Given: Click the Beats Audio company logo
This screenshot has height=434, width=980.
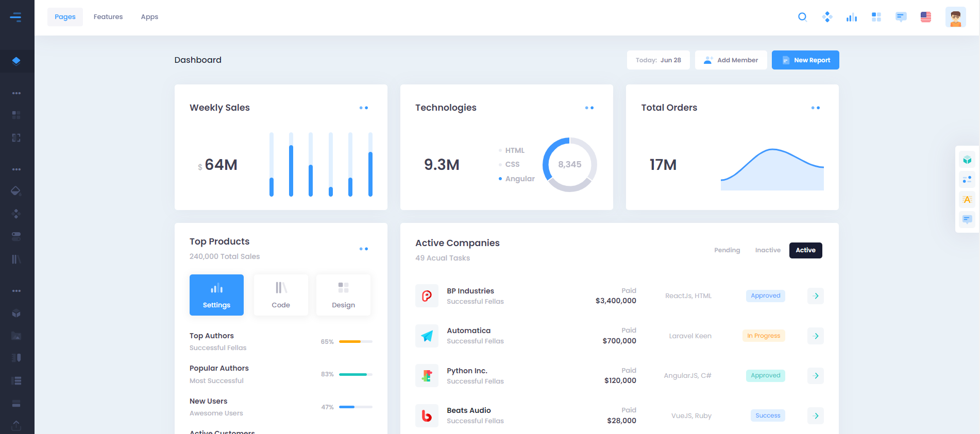Looking at the screenshot, I should (x=427, y=416).
